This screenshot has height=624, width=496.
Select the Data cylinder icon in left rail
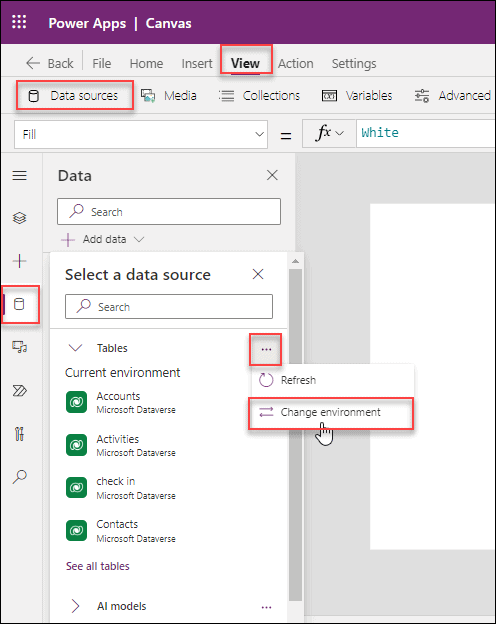pos(20,304)
